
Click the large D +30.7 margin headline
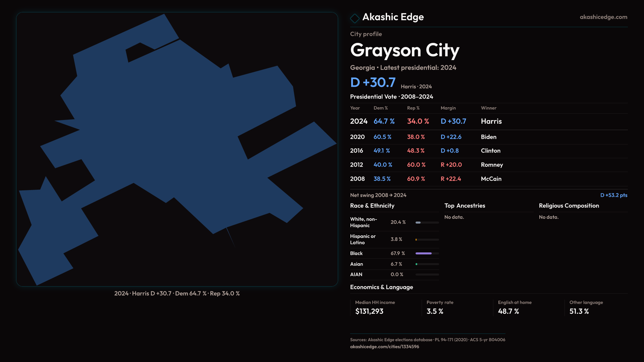pos(373,82)
